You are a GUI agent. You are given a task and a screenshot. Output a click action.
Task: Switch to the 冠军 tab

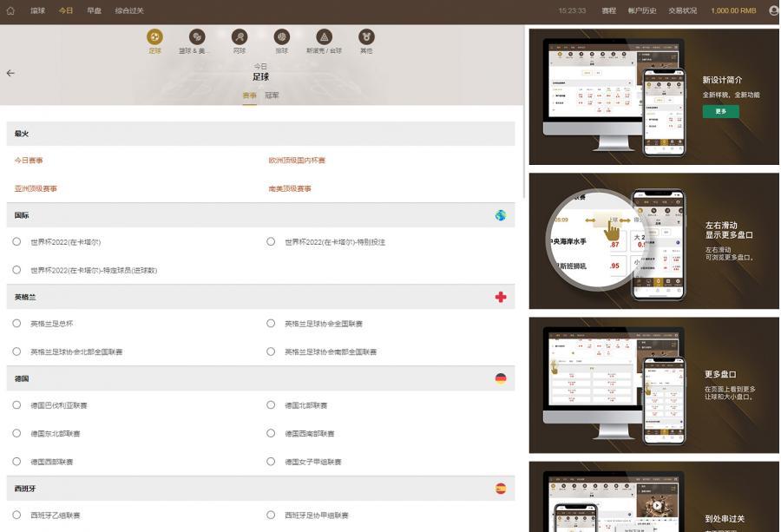pyautogui.click(x=272, y=95)
